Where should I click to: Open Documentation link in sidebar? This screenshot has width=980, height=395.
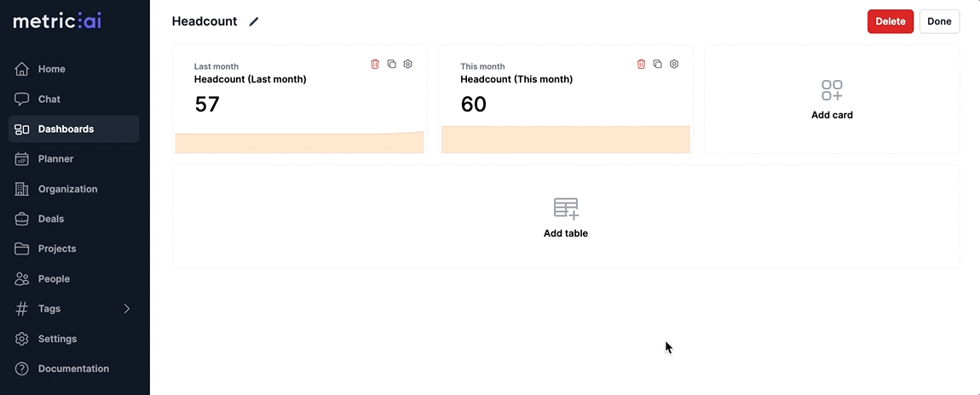(x=74, y=368)
